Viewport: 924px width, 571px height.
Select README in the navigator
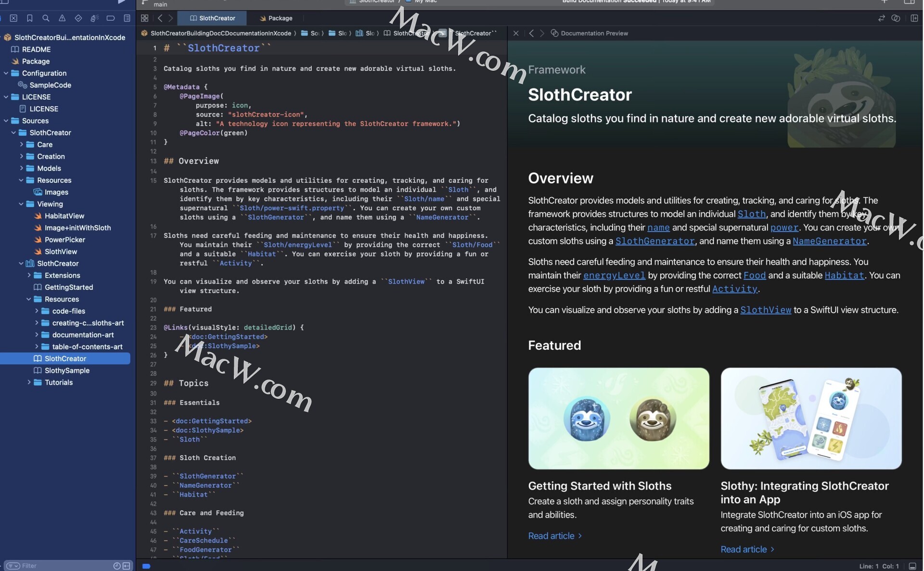pyautogui.click(x=36, y=49)
